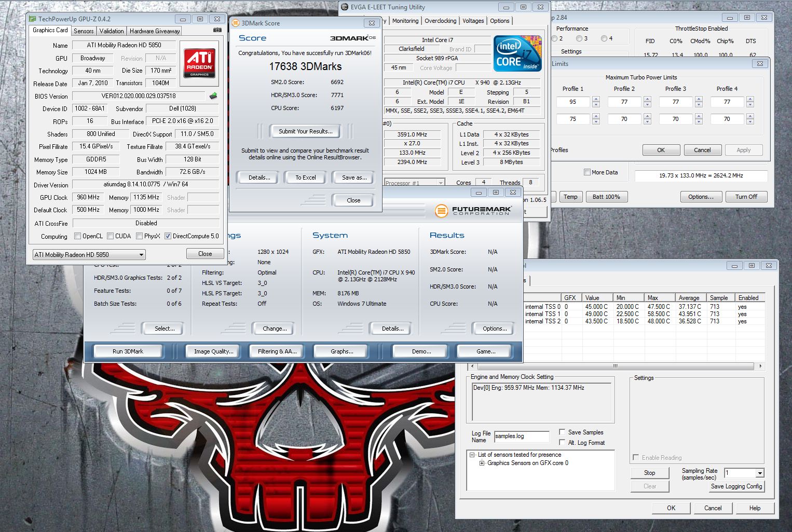Screen dimensions: 792x532
Task: Select the internal TSS 1 sensor row
Action: pos(643,314)
